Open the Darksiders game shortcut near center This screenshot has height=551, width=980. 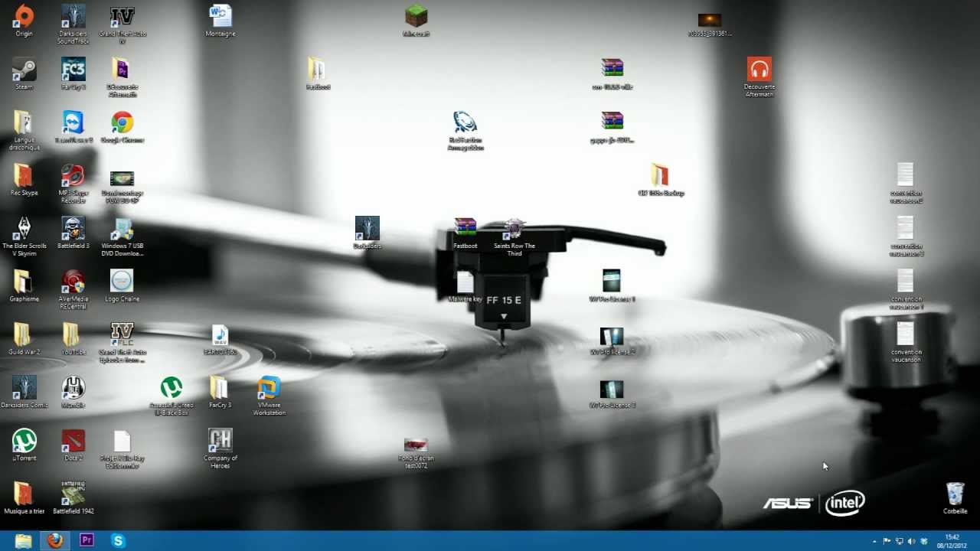coord(367,228)
